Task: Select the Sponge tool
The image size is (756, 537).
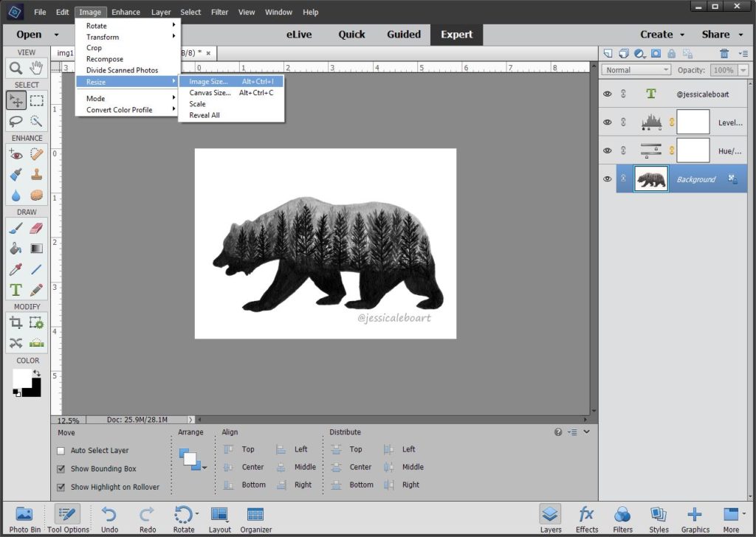Action: 37,195
